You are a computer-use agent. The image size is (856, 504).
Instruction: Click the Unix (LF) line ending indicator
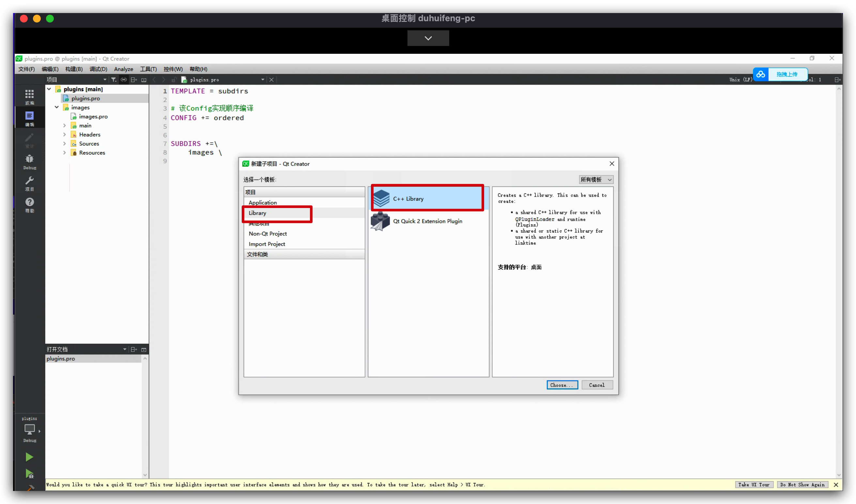pos(741,80)
